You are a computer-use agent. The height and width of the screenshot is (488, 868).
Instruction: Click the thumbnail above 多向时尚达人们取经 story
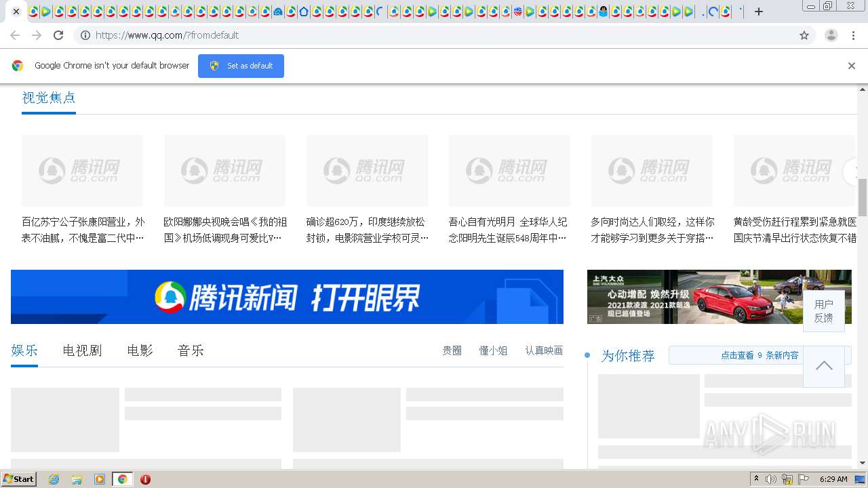(652, 171)
